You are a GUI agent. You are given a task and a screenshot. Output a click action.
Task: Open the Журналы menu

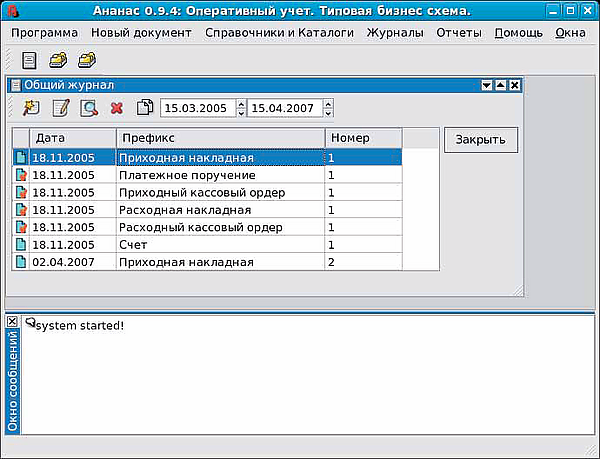[395, 33]
